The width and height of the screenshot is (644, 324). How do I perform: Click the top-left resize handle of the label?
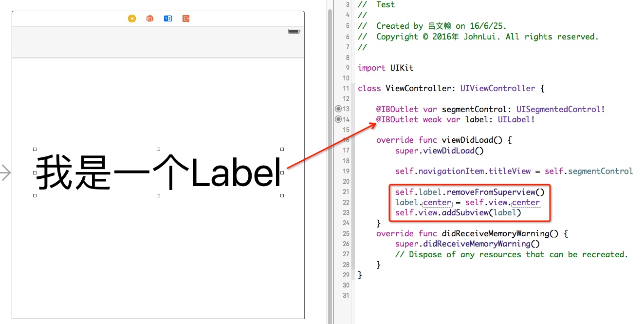pyautogui.click(x=35, y=149)
